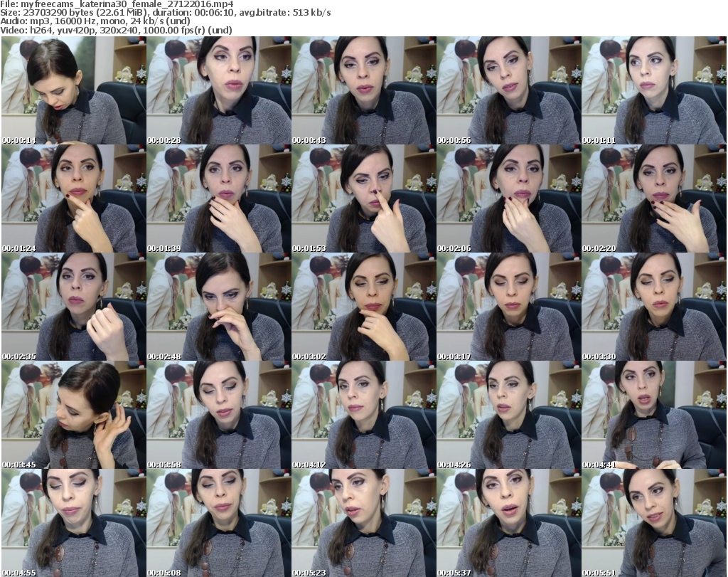Select the thumbnail at 00:03:30
Image resolution: width=728 pixels, height=577 pixels.
pos(653,307)
